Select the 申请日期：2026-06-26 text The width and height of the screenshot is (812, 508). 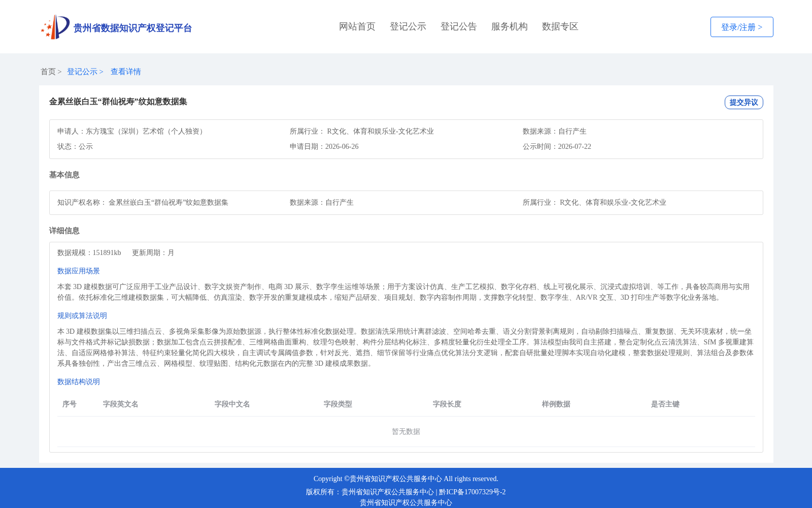click(324, 146)
